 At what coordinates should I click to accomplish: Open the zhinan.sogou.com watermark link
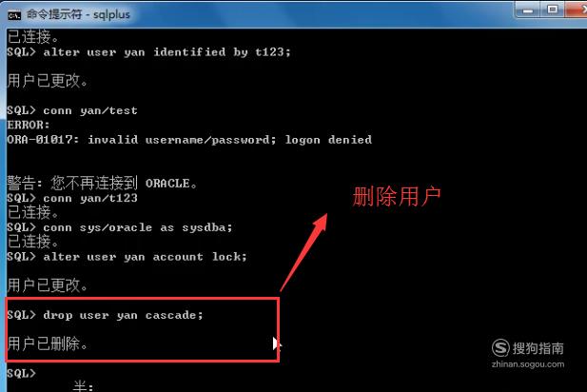pyautogui.click(x=528, y=364)
